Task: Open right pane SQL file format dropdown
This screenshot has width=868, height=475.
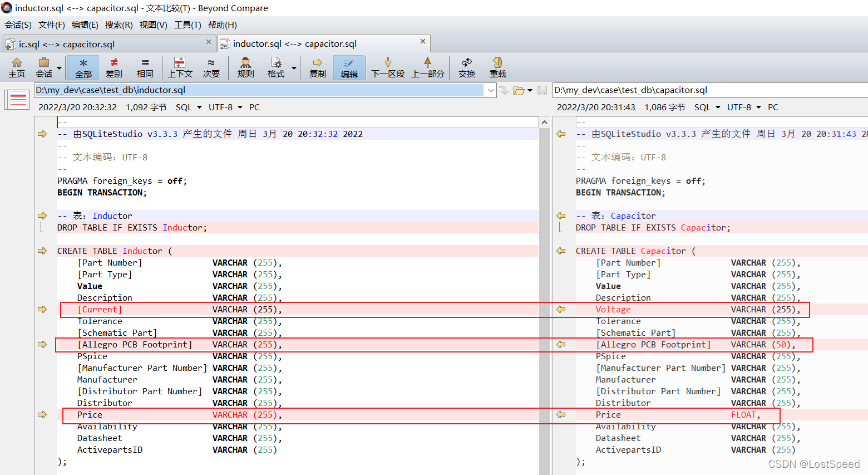Action: [707, 107]
